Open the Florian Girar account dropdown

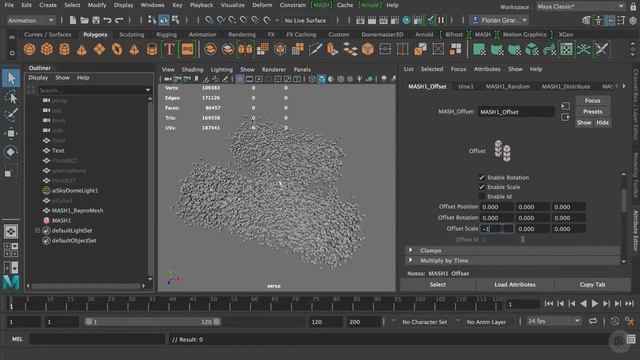499,20
